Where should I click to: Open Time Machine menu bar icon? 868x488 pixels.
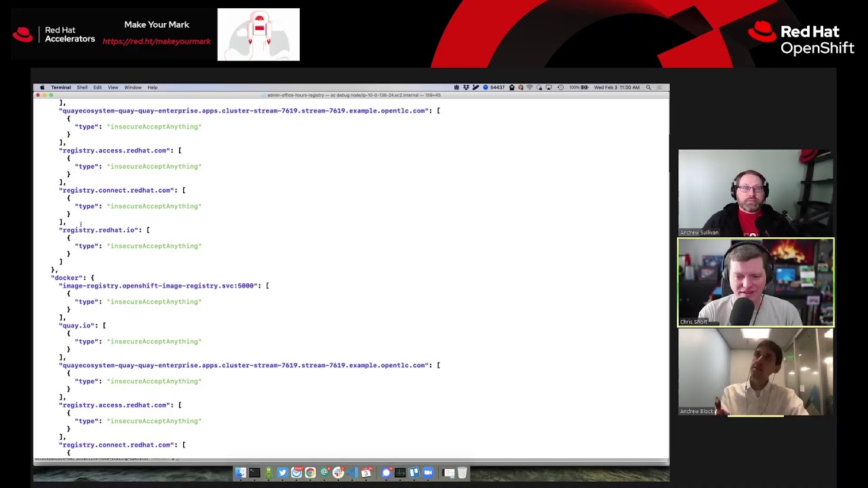(561, 87)
